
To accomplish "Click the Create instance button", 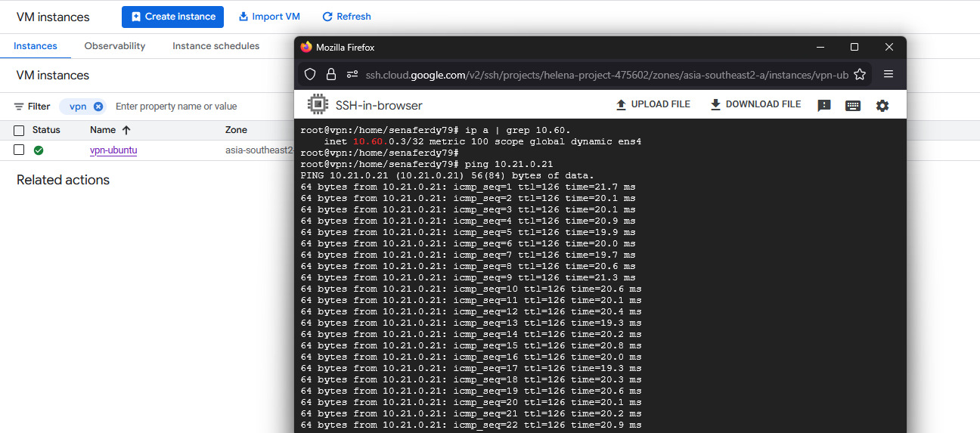I will pos(172,17).
